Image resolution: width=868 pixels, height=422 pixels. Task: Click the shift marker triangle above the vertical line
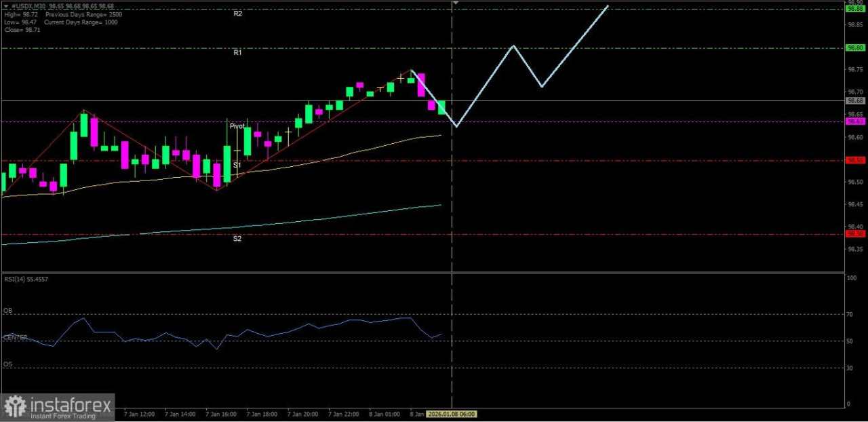tap(456, 3)
